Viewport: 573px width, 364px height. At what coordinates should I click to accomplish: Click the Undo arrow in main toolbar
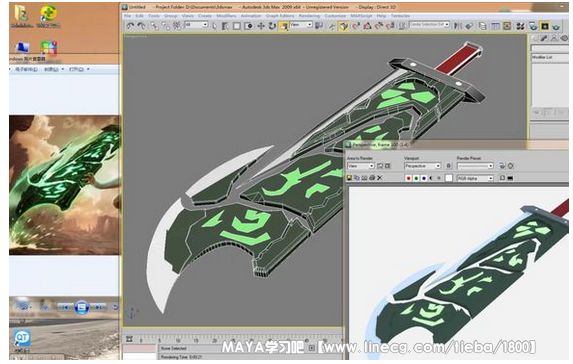[x=130, y=26]
